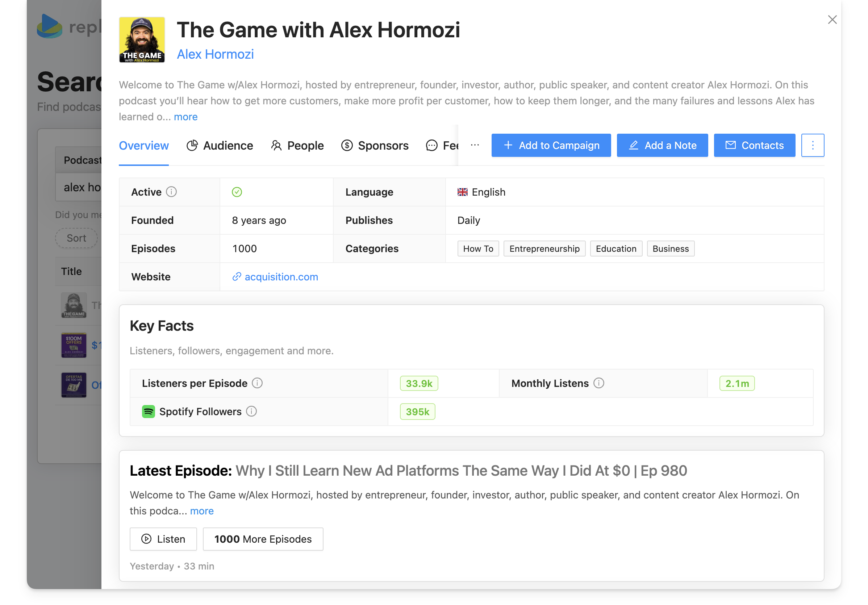Screen dimensions: 868x605
Task: Open the ellipsis to reveal hidden tabs
Action: point(474,145)
